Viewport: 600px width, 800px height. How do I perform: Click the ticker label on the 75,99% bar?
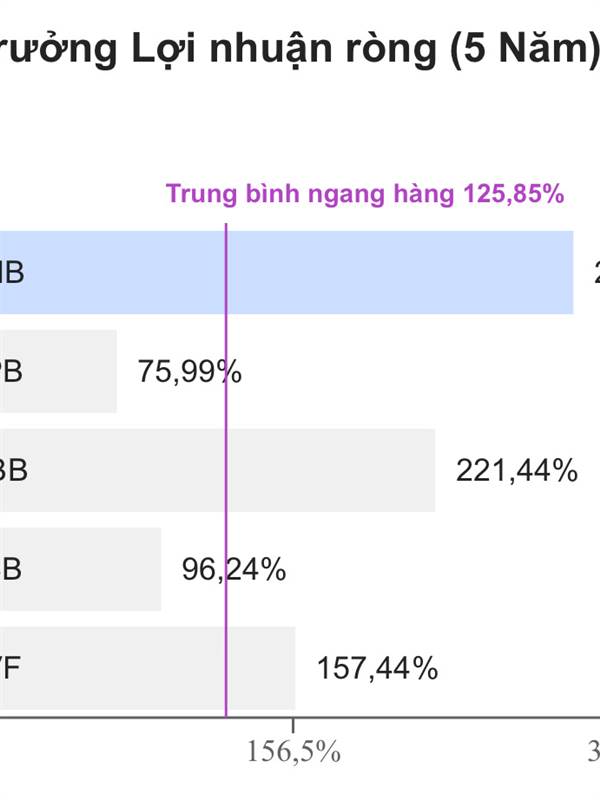tap(11, 371)
